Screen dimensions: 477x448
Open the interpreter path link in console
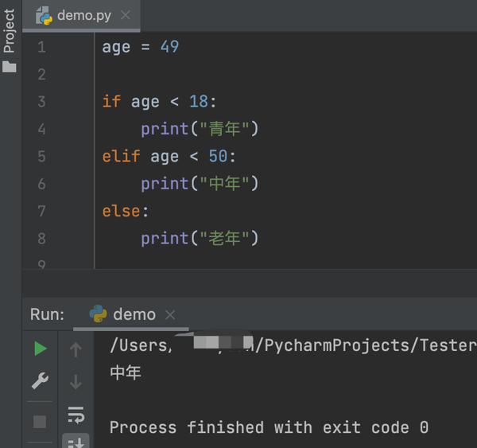pos(293,345)
